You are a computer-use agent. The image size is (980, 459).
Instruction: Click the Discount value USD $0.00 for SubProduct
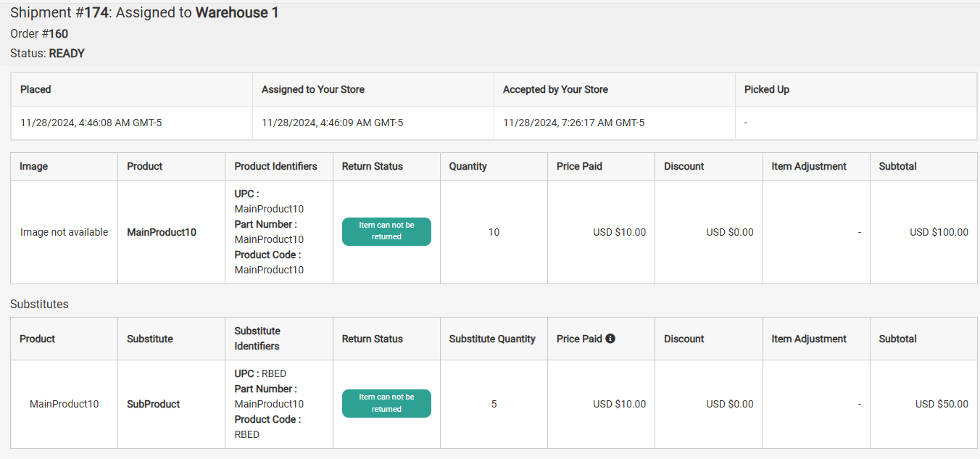click(x=728, y=404)
